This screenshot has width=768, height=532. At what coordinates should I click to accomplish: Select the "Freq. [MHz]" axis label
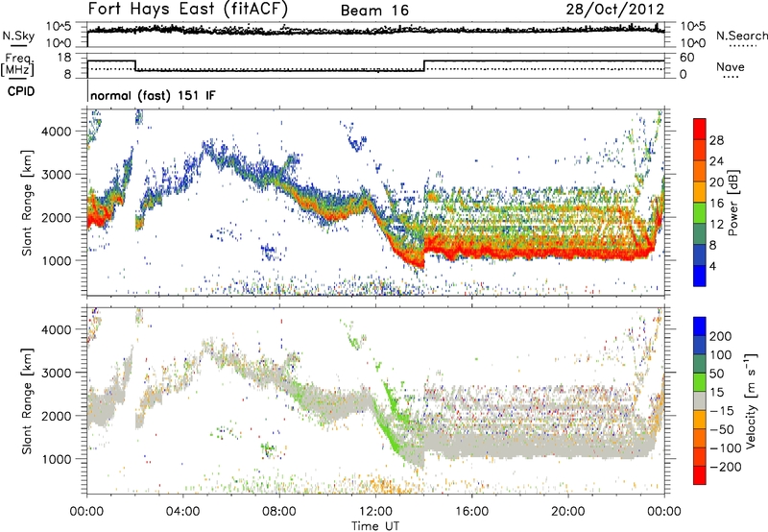coord(17,64)
